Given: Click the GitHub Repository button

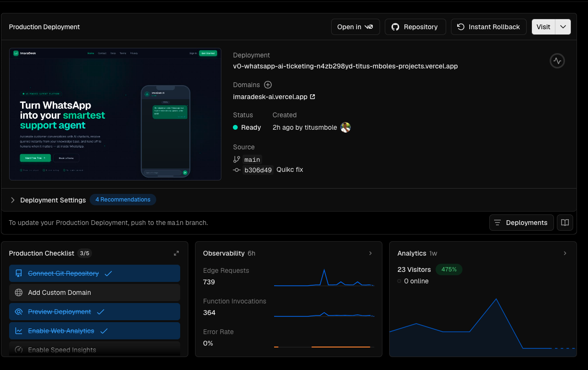Looking at the screenshot, I should [x=415, y=27].
